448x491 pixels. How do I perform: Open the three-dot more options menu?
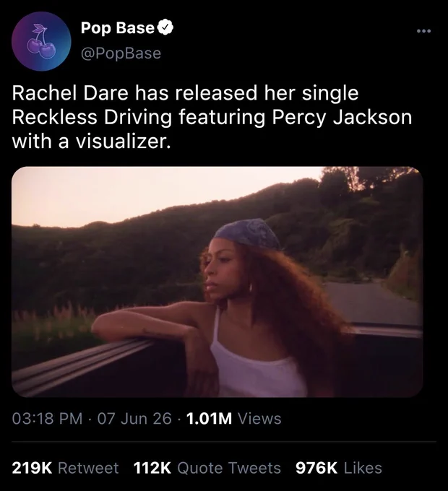click(424, 31)
